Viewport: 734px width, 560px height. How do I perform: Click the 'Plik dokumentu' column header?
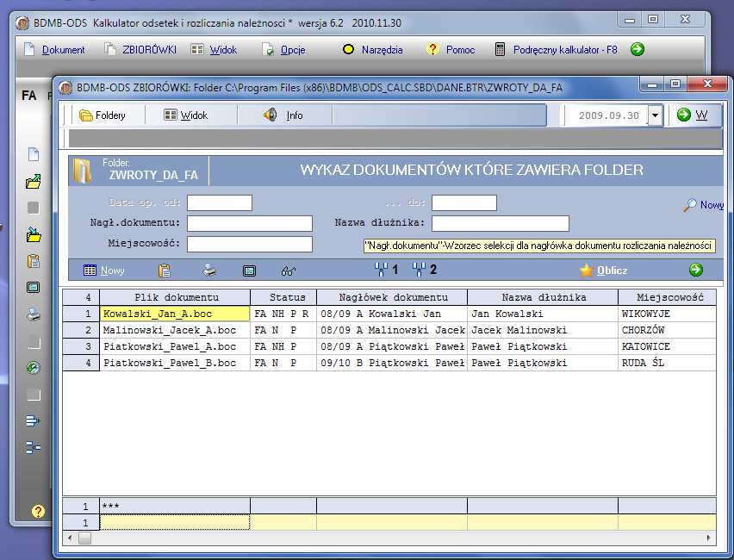point(175,297)
